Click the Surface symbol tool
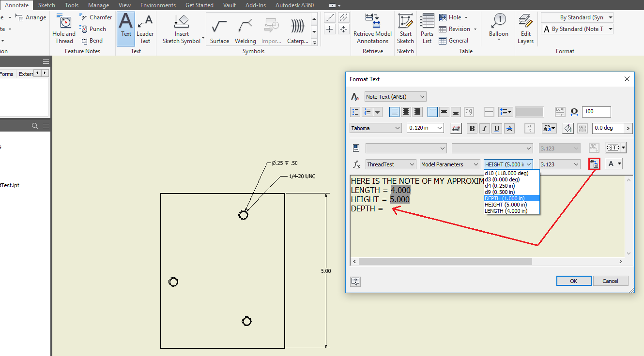This screenshot has height=356, width=644. [219, 29]
